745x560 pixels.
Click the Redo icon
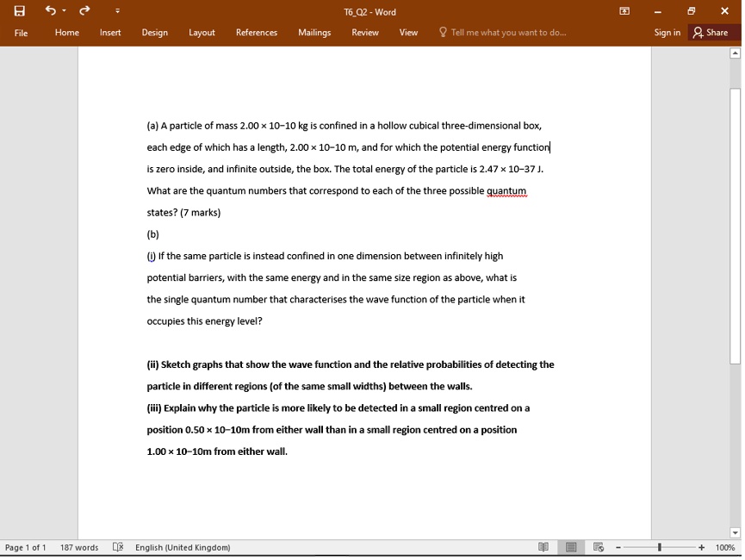coord(82,11)
